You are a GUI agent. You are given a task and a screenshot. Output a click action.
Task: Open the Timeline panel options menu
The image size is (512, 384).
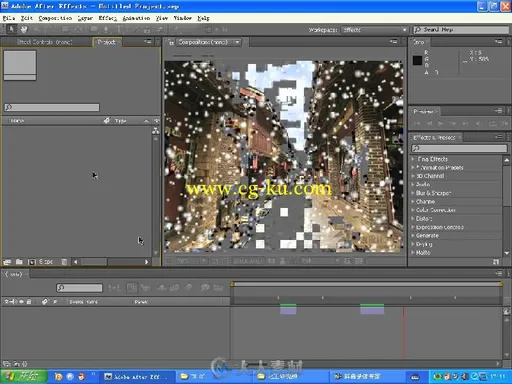coord(498,273)
